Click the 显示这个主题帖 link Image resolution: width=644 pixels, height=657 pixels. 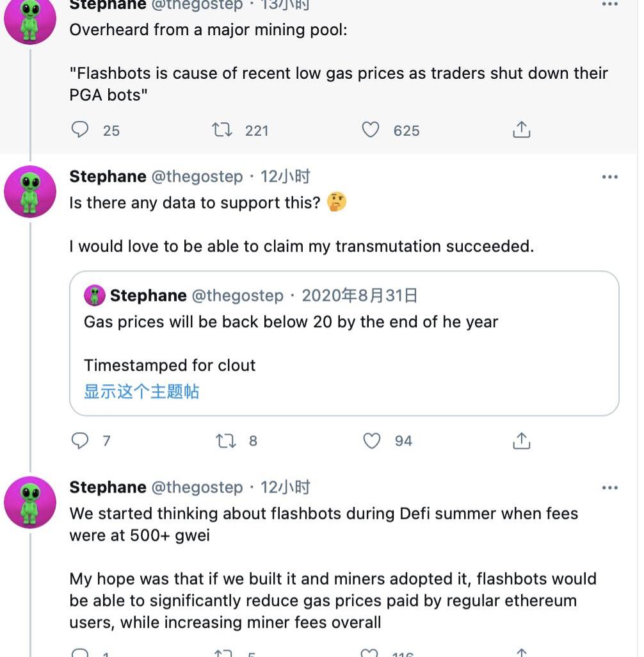[x=141, y=391]
